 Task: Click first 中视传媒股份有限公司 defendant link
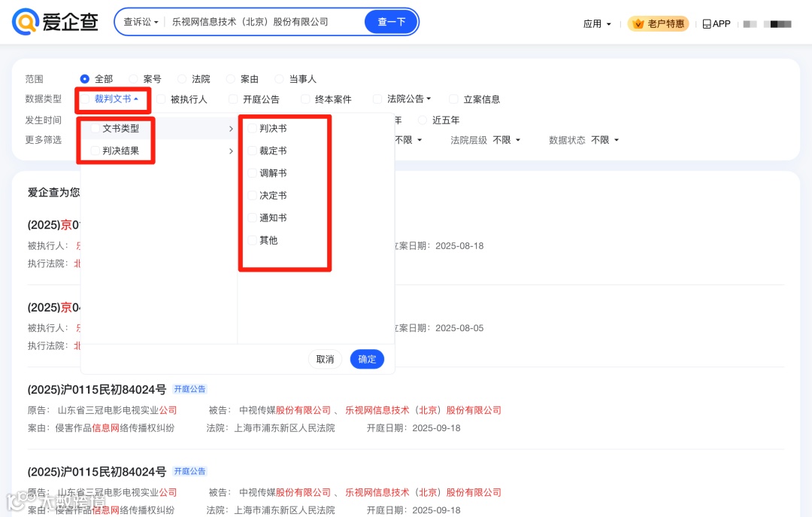285,410
